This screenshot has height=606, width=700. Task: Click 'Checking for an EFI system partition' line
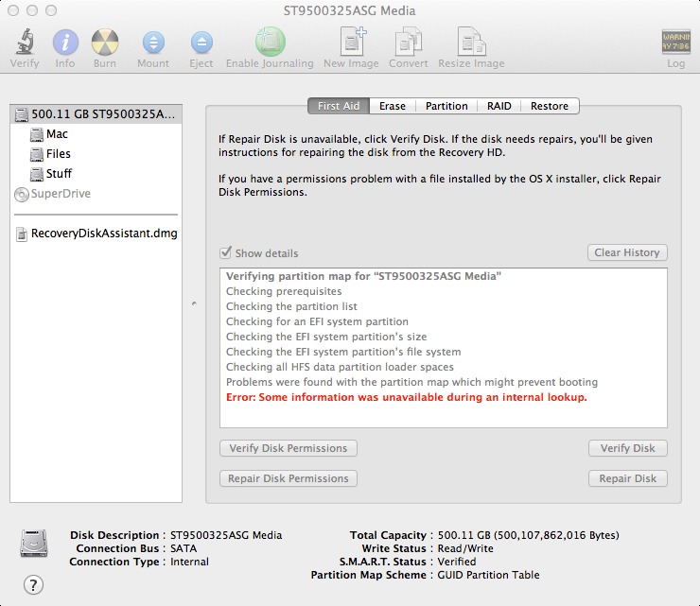pos(317,321)
